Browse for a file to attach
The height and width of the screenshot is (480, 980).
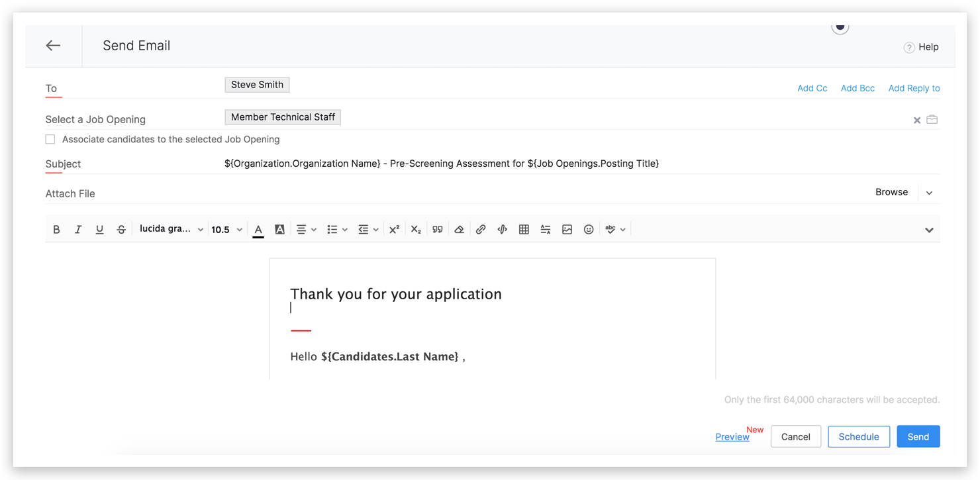coord(891,192)
